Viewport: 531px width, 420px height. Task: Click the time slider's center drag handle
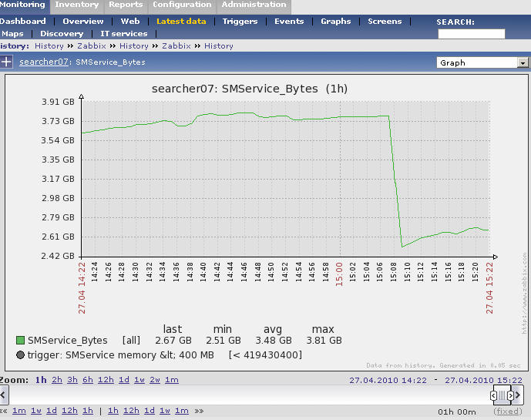pyautogui.click(x=501, y=395)
